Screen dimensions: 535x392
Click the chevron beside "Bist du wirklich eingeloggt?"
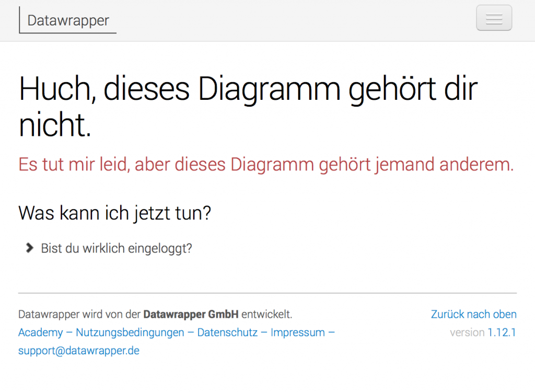pos(30,248)
